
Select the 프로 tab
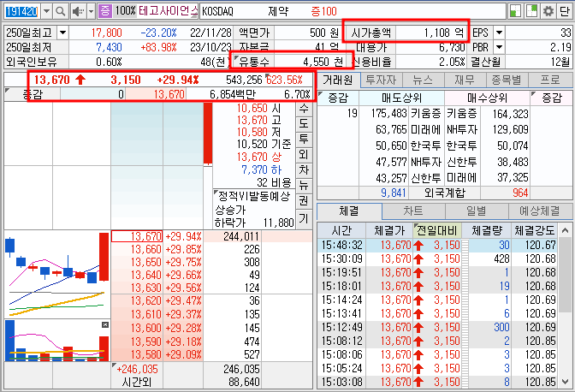[x=550, y=80]
